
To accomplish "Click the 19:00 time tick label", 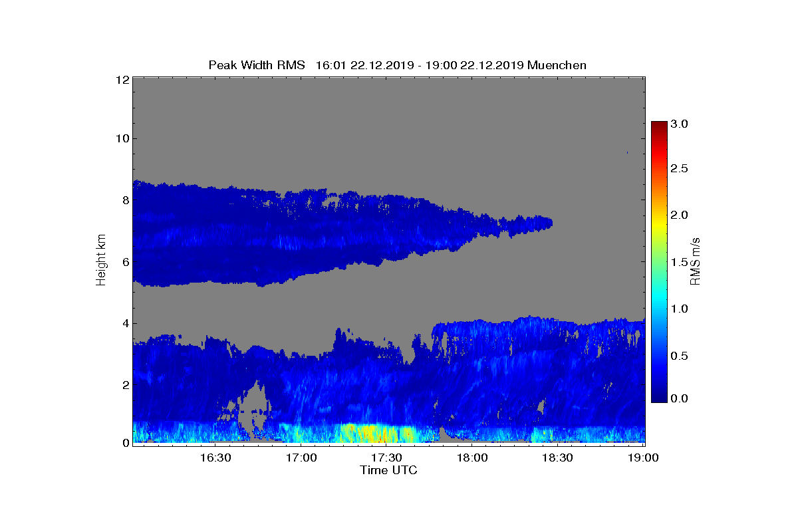I will (644, 458).
